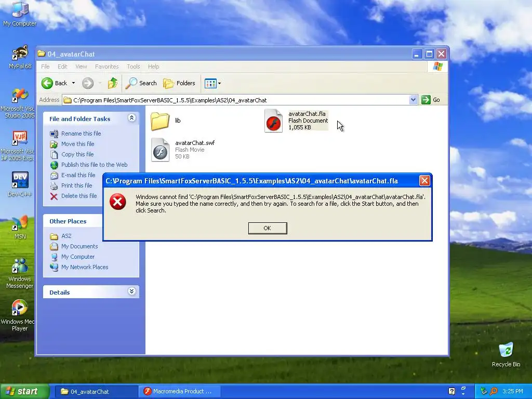Open the Favorites menu

click(x=107, y=66)
